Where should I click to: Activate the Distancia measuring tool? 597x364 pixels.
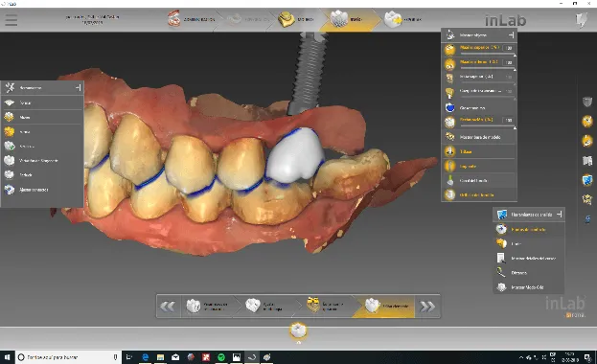pyautogui.click(x=529, y=273)
